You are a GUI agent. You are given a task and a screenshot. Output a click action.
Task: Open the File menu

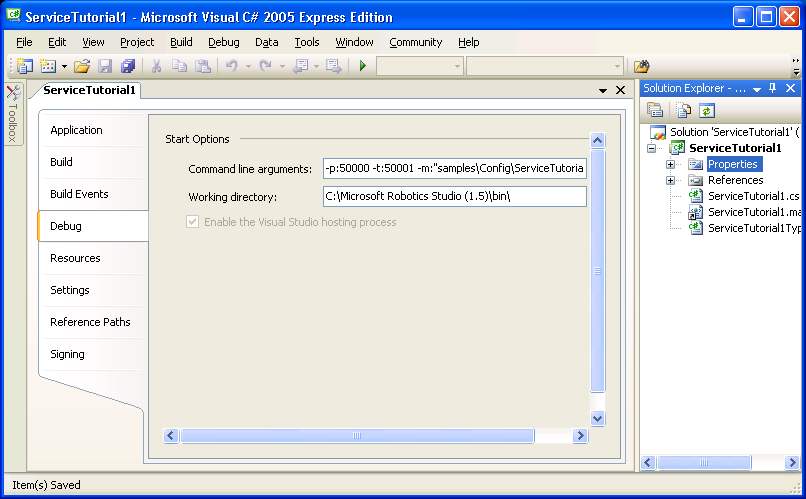24,42
